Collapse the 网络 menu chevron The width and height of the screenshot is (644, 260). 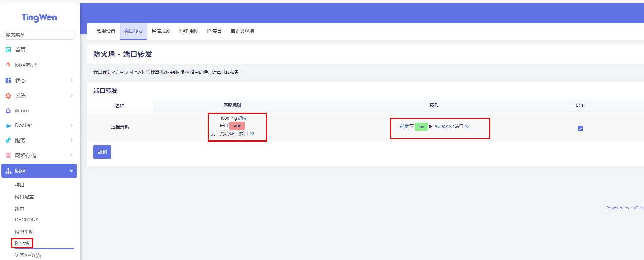[71, 171]
